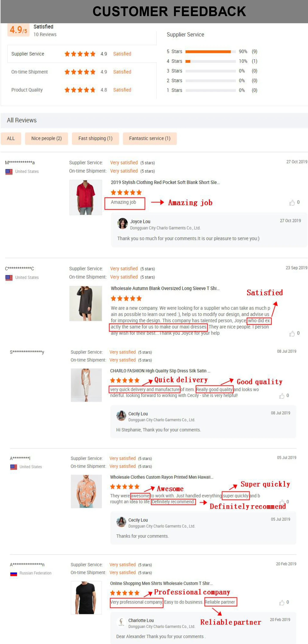Click the Russian Federation flag icon
This screenshot has width=308, height=644.
pyautogui.click(x=14, y=574)
